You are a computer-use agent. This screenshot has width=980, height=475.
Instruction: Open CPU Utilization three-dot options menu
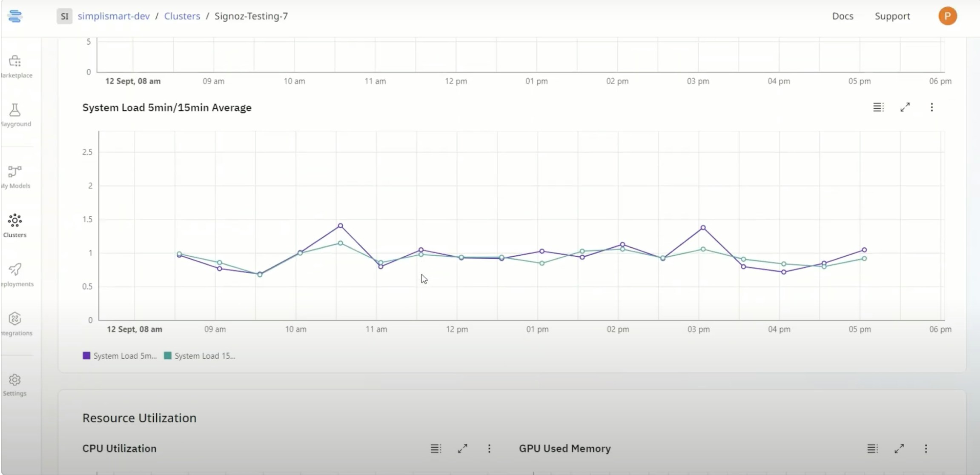click(489, 449)
